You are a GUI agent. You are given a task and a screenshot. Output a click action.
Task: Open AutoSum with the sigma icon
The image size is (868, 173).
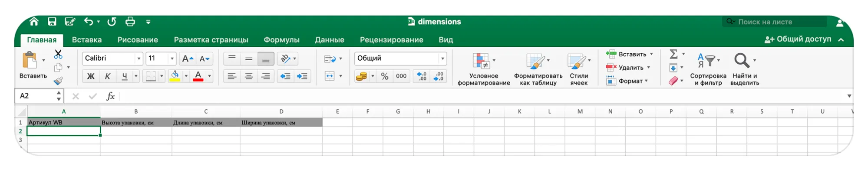click(673, 54)
